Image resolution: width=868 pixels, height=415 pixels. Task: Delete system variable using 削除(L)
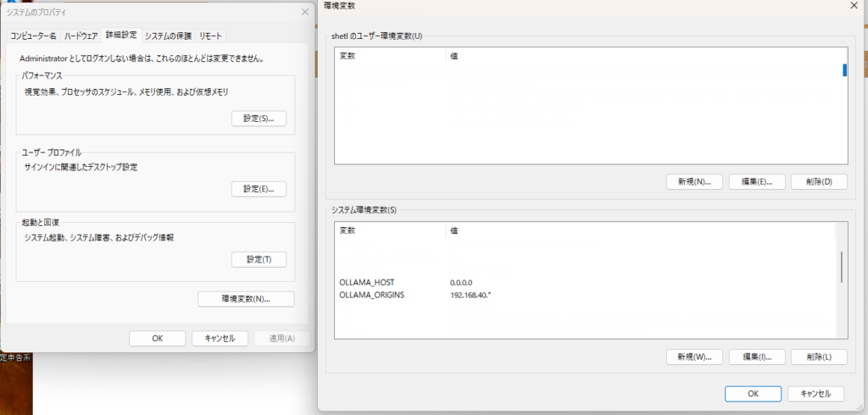coord(819,357)
